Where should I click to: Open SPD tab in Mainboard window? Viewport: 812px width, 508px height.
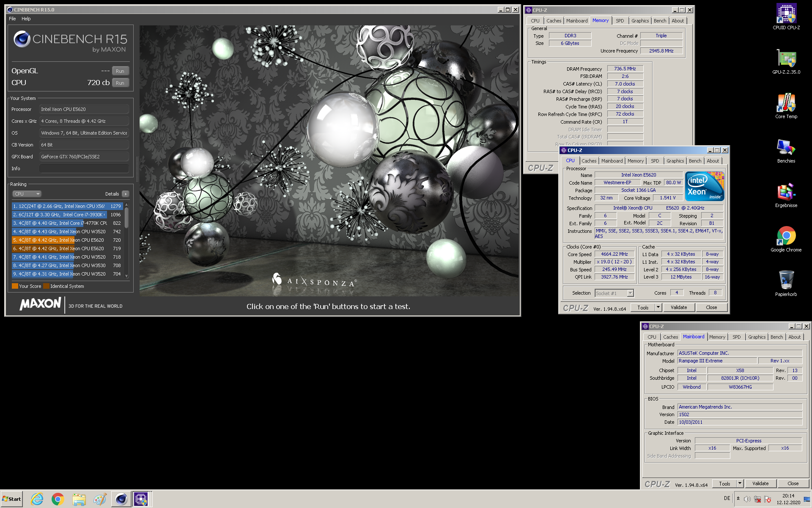pos(736,337)
